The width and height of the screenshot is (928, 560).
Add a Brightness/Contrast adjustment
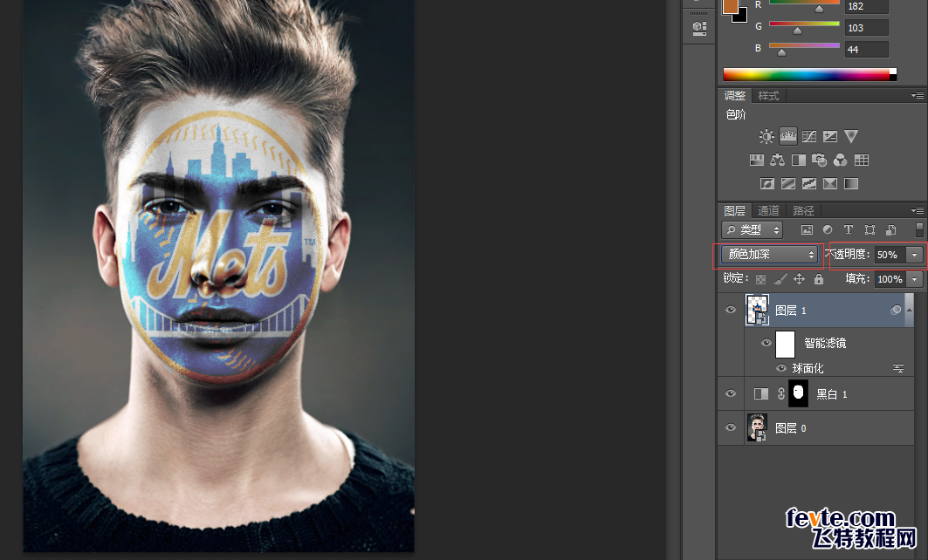pos(766,137)
